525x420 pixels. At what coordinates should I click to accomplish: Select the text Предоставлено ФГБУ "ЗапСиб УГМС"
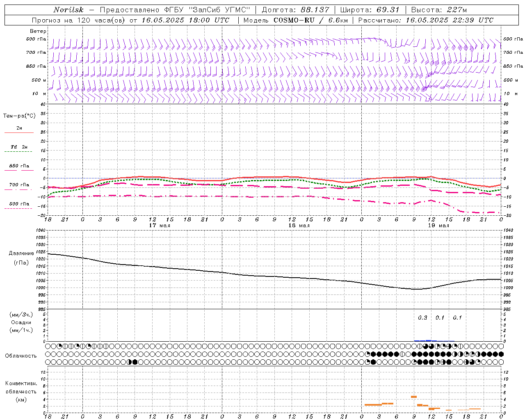175,10
